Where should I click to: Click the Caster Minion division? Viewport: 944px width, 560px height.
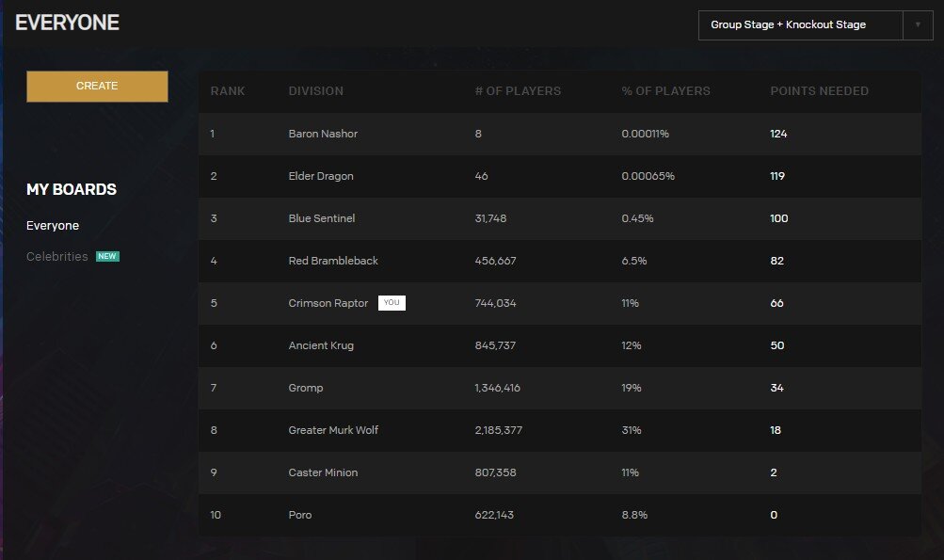coord(323,472)
